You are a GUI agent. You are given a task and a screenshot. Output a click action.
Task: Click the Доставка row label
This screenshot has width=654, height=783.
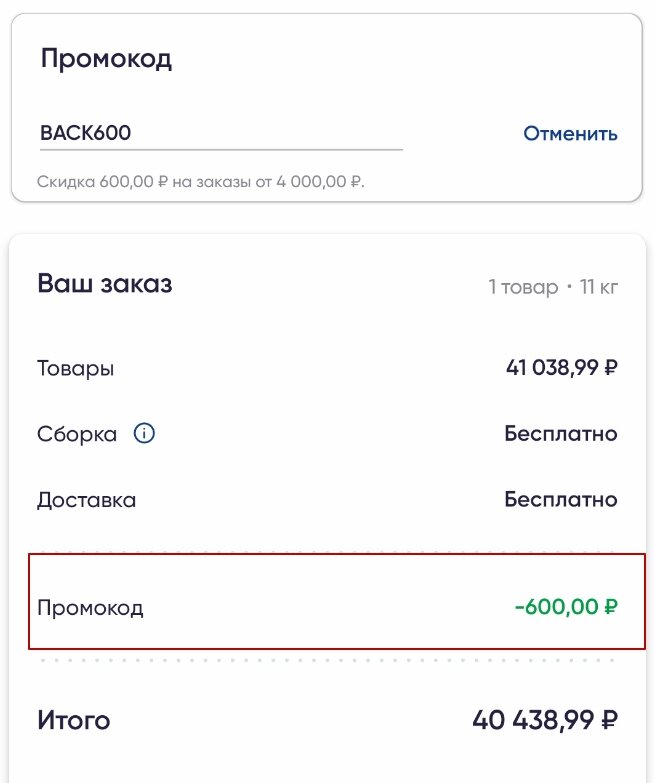tap(86, 499)
